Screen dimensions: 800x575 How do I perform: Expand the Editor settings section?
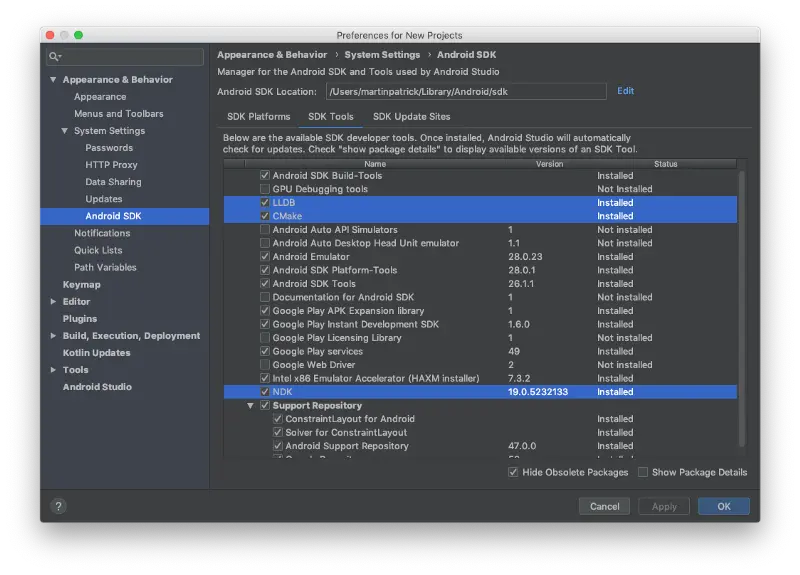[54, 302]
